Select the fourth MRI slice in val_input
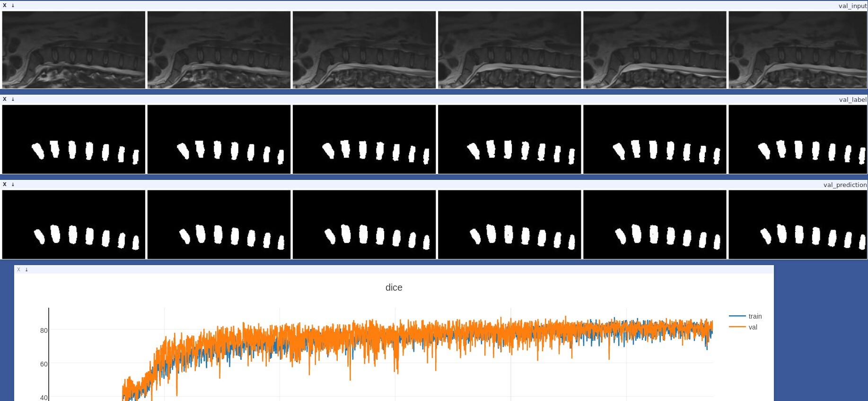Viewport: 868px width, 401px height. tap(509, 50)
